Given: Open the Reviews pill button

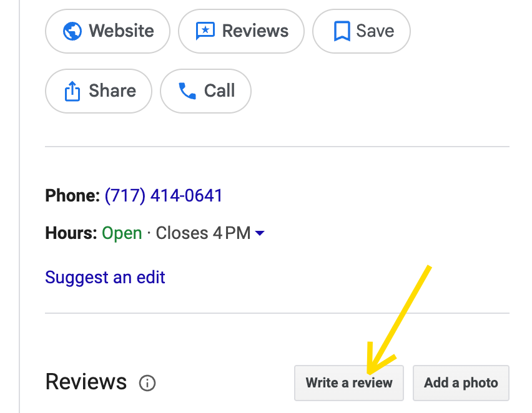Looking at the screenshot, I should click(x=241, y=31).
